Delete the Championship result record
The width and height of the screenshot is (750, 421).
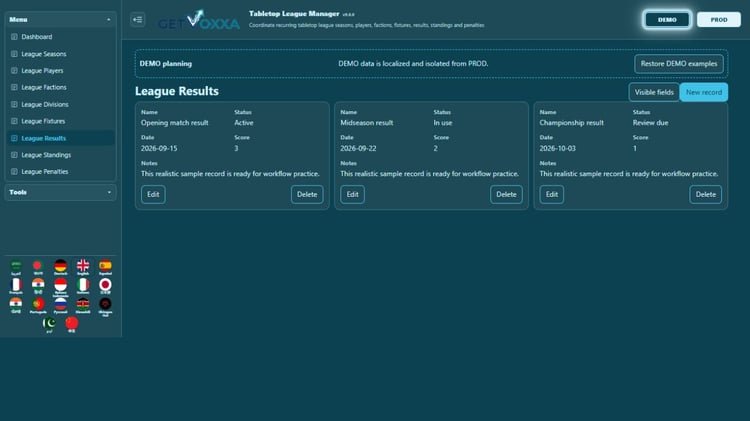[706, 194]
